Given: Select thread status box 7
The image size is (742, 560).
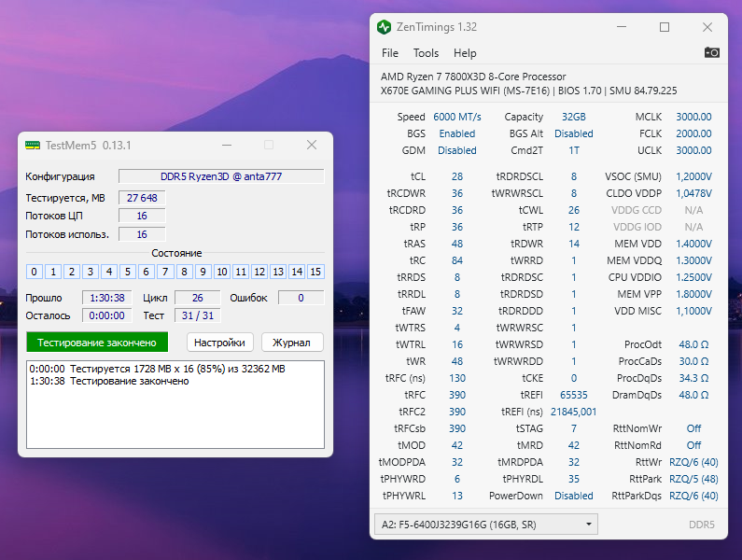Looking at the screenshot, I should (165, 272).
